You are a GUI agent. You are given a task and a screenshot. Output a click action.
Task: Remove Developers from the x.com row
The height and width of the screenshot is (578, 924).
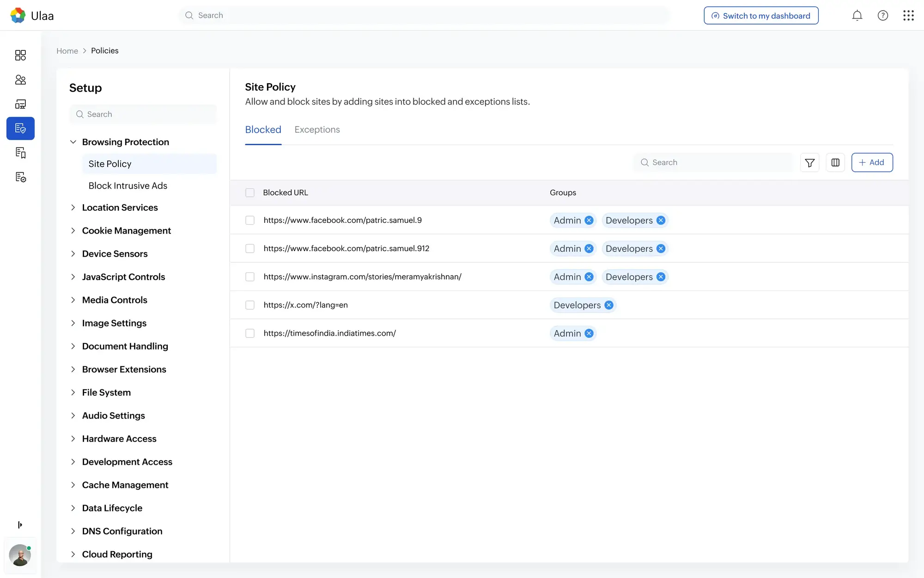click(x=609, y=305)
